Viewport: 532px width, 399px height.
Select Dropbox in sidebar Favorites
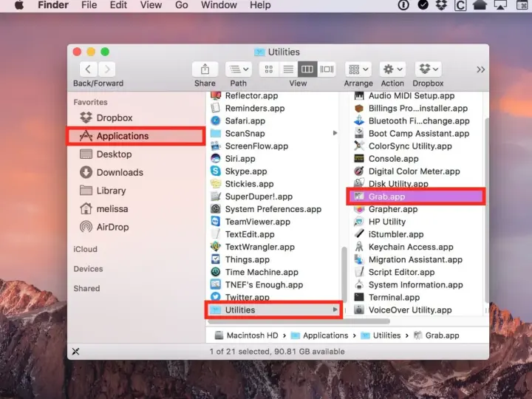coord(136,117)
